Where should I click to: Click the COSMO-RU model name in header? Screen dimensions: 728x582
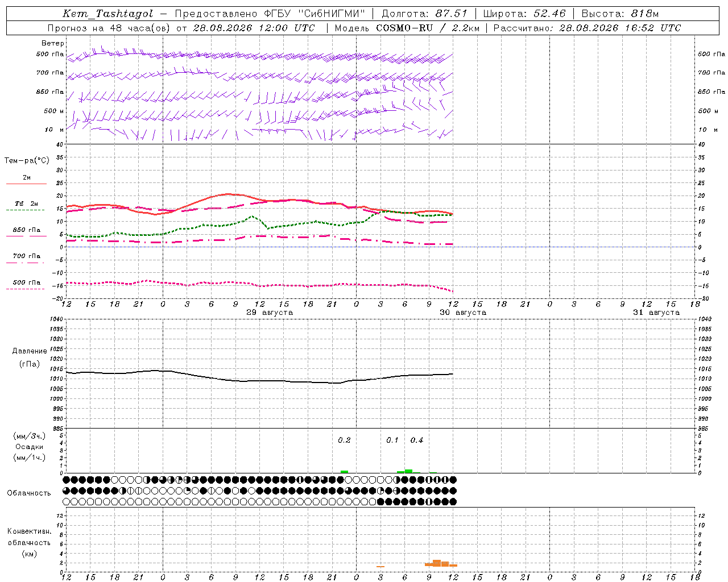[x=406, y=28]
